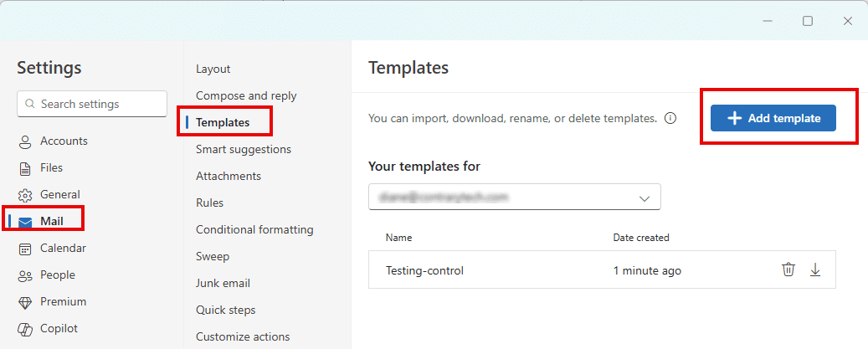Open the Layout settings page
The image size is (868, 349).
point(213,69)
